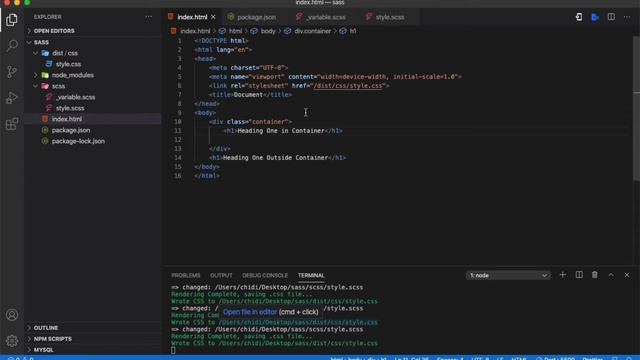640x360 pixels.
Task: Switch to the index.html tab
Action: (192, 17)
